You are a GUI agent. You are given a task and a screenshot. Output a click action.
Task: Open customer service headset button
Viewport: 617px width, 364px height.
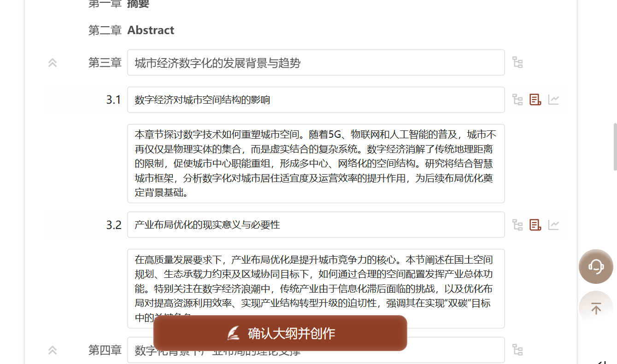tap(596, 266)
